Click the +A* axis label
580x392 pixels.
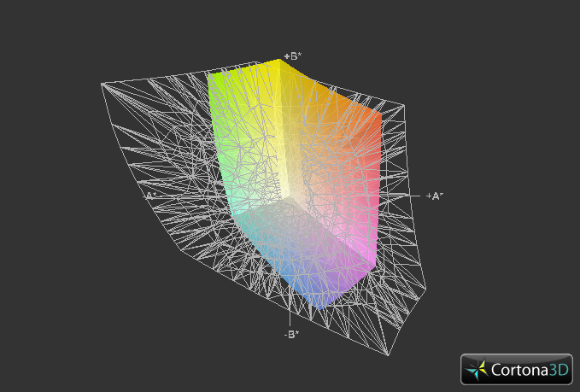tap(435, 196)
